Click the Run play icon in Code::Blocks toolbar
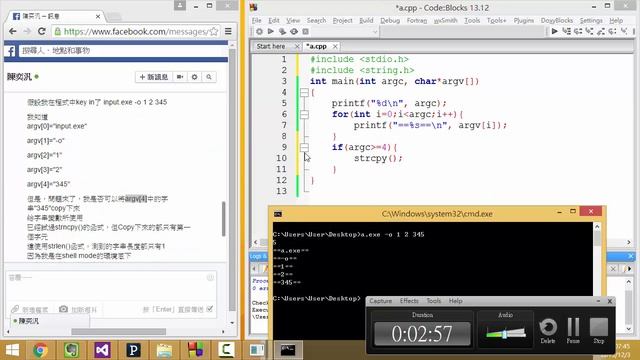Screen dimensions: 640x360 click(x=271, y=31)
